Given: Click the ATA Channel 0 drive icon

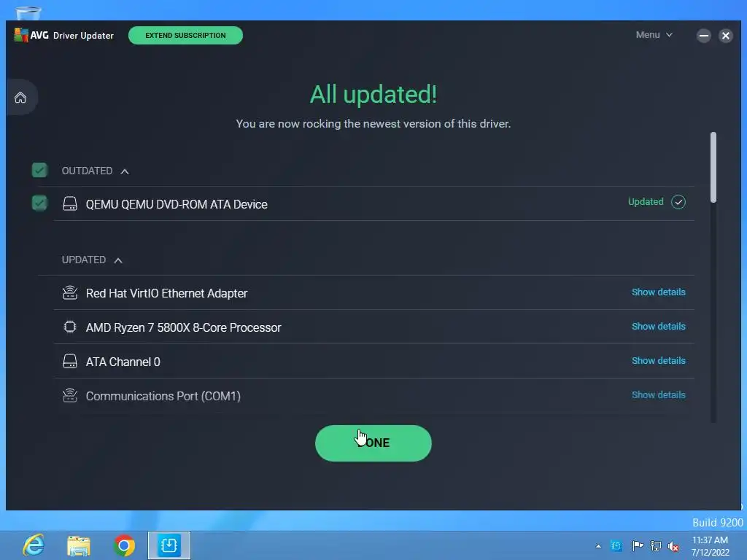Looking at the screenshot, I should pyautogui.click(x=70, y=362).
